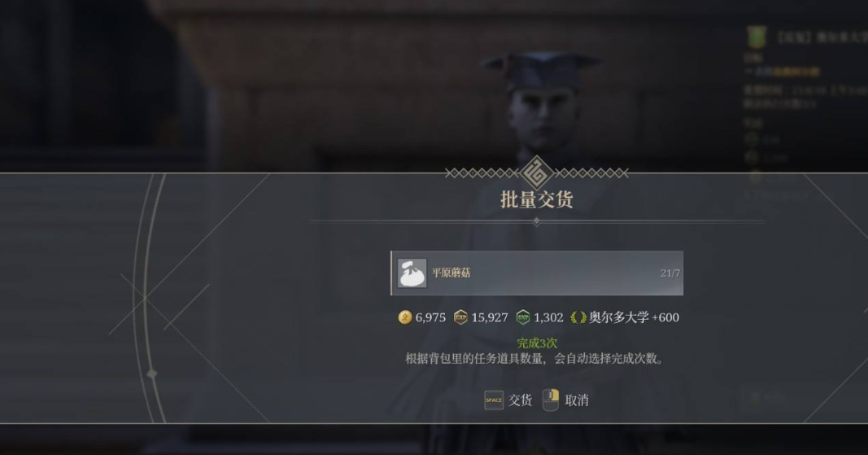This screenshot has height=455, width=868.
Task: Click the green EXP reward icon
Action: tap(523, 317)
